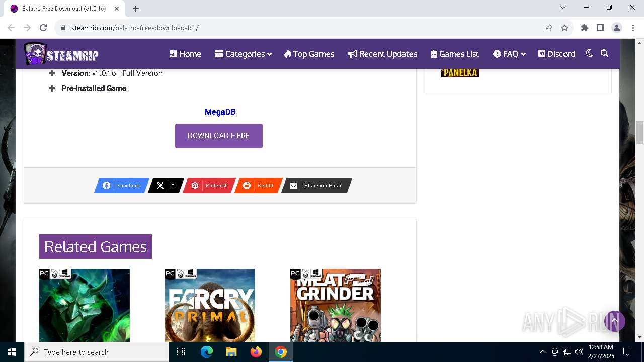Bookmark this tab star icon
644x362 pixels.
[x=565, y=28]
